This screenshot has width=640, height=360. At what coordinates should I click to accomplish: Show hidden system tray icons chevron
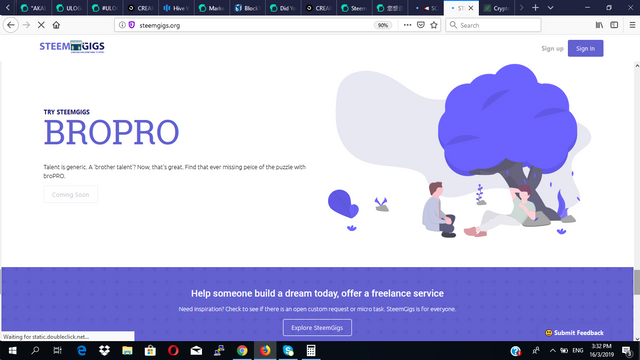pyautogui.click(x=553, y=351)
